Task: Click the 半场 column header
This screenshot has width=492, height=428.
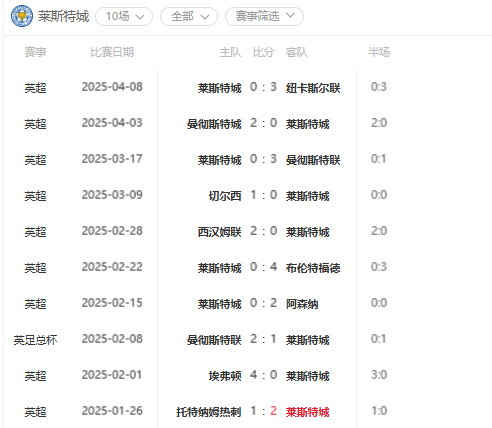Action: (x=379, y=52)
